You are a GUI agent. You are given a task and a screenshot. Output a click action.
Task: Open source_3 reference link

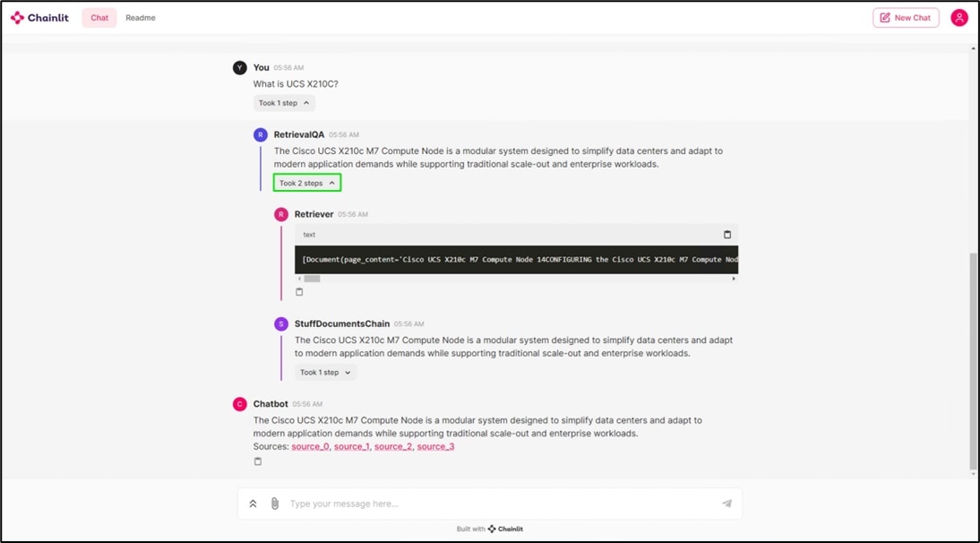[x=435, y=447]
